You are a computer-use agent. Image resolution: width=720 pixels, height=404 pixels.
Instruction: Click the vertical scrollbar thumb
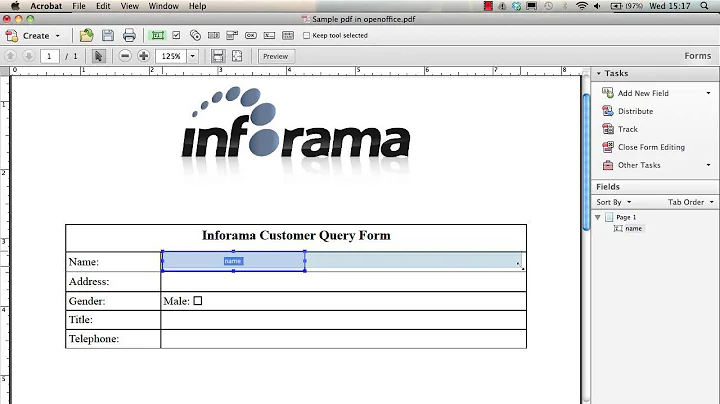[x=586, y=161]
